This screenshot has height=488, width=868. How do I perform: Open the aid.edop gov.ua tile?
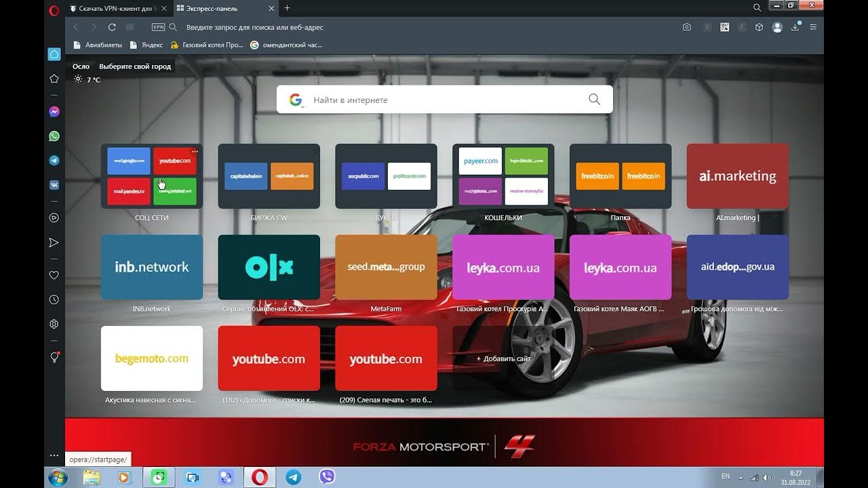click(x=738, y=267)
